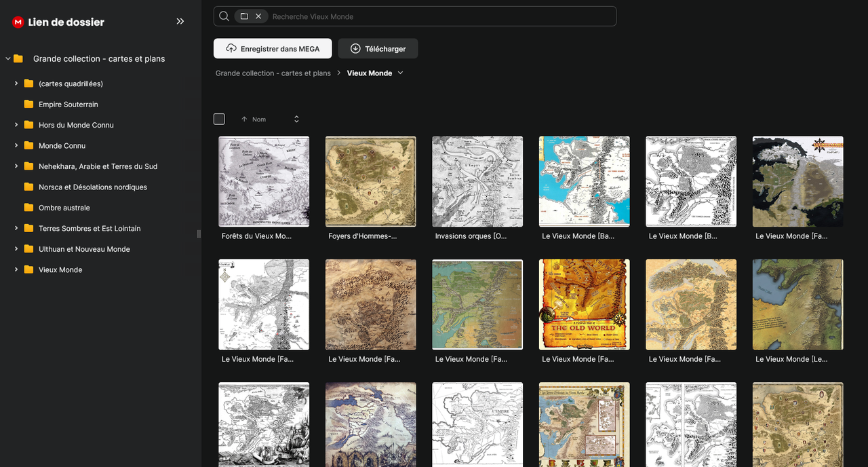Viewport: 868px width, 467px height.
Task: Open The Old World pictorial map thumbnail
Action: (x=585, y=305)
